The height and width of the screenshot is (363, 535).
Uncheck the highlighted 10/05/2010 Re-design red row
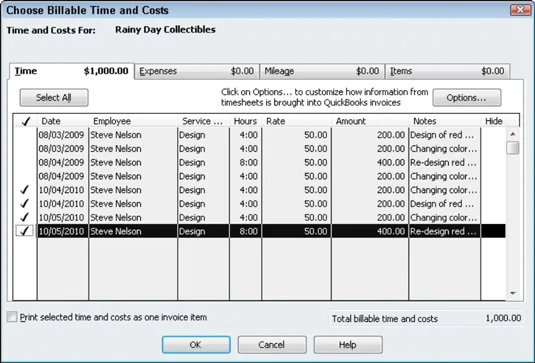[25, 231]
